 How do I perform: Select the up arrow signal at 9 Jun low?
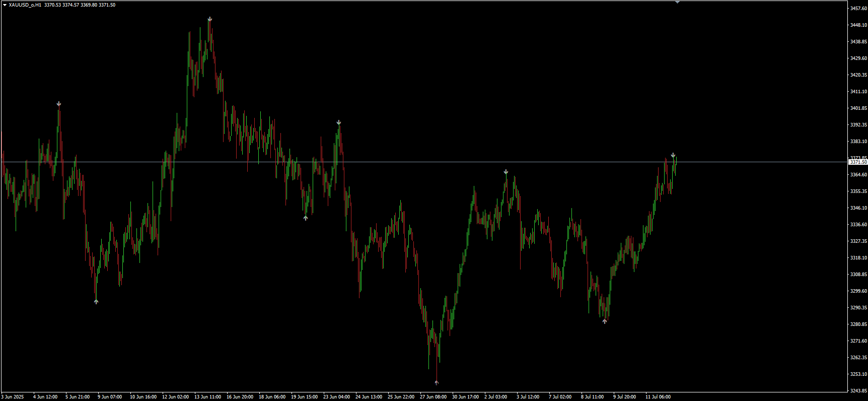(x=96, y=302)
